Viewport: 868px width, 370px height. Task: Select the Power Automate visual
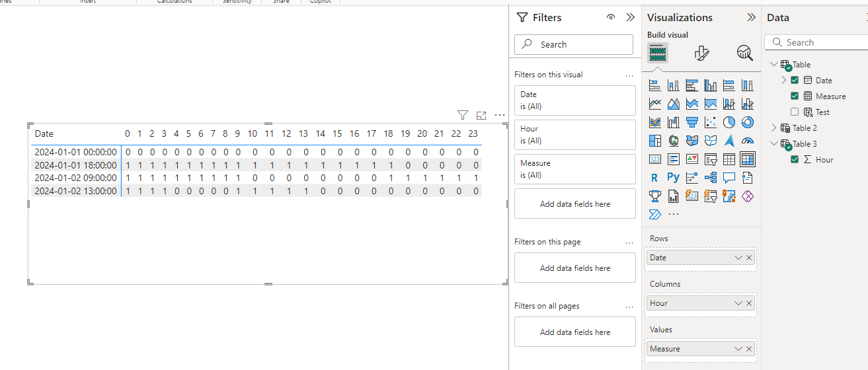(655, 214)
